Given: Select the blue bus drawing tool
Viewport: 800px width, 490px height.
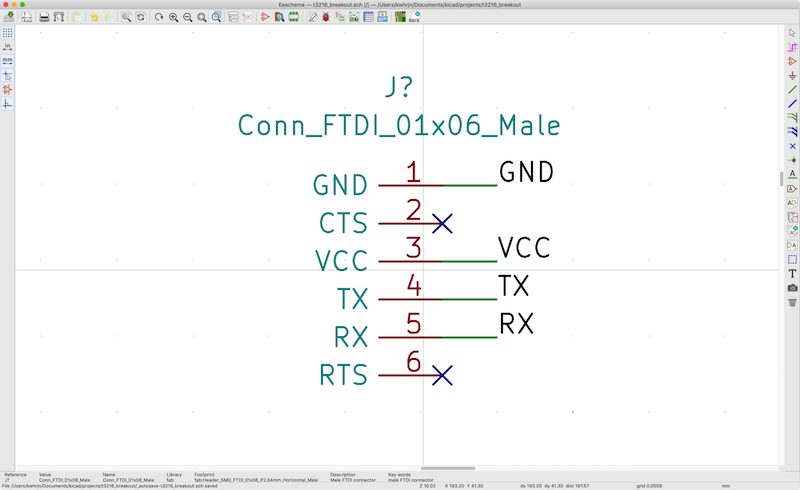Looking at the screenshot, I should (792, 104).
